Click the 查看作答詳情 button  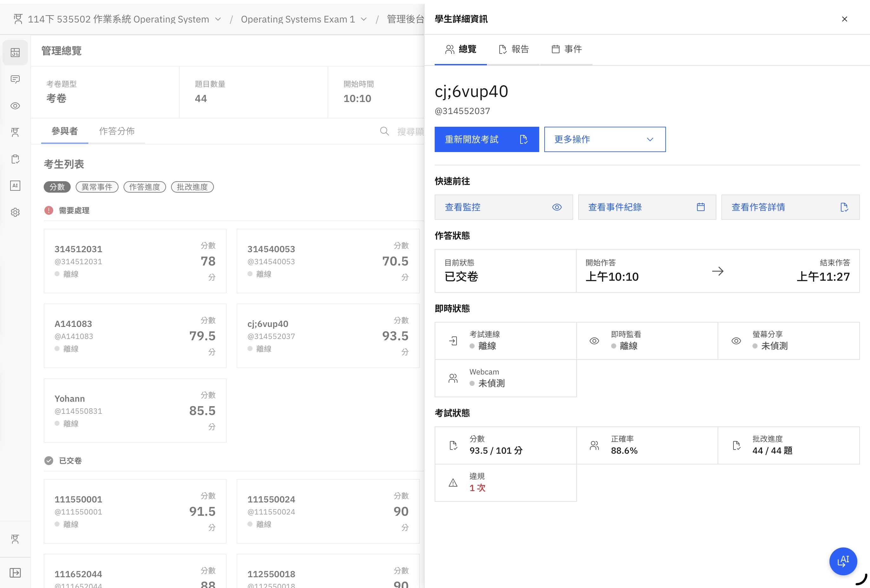[790, 207]
